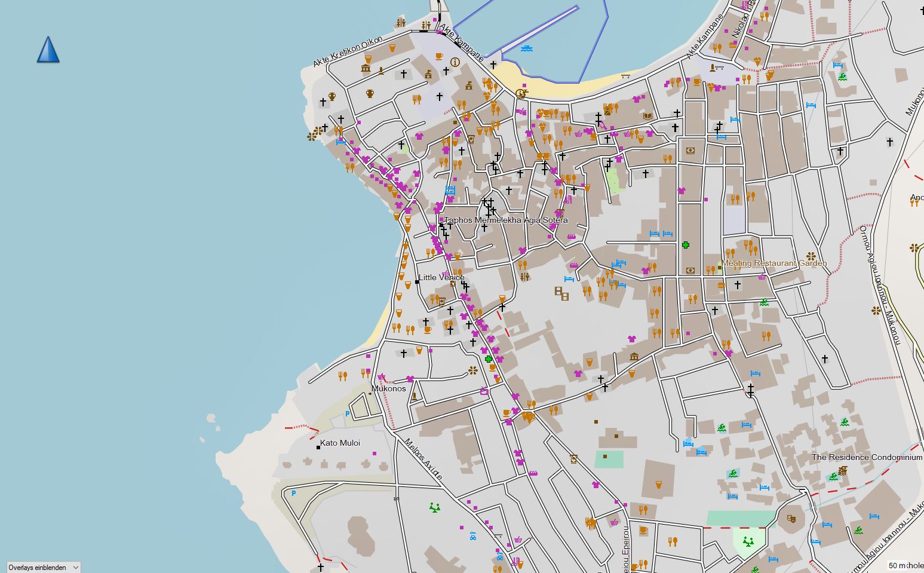The height and width of the screenshot is (573, 924).
Task: Select the blue ferry icon in harbor
Action: (x=526, y=48)
